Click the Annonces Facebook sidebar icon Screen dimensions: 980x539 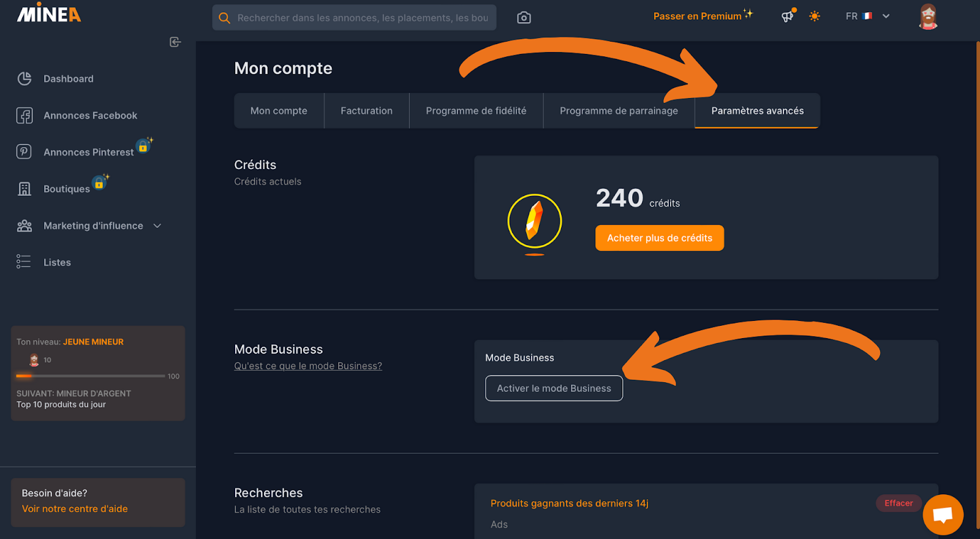click(24, 115)
